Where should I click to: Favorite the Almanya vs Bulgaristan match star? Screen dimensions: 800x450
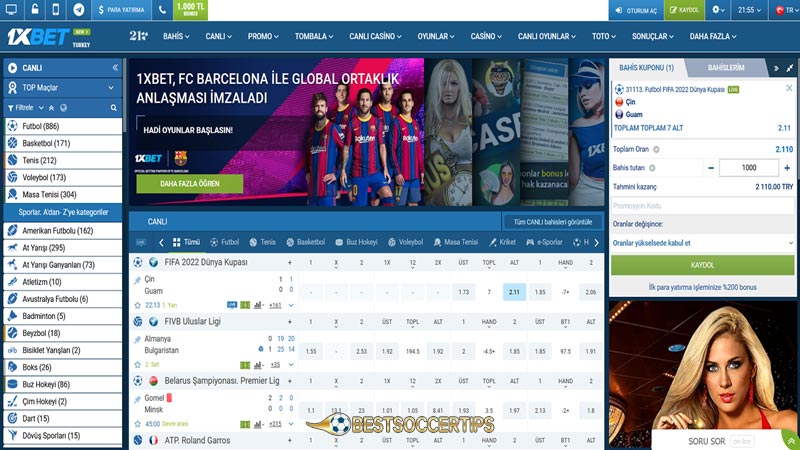tap(137, 364)
